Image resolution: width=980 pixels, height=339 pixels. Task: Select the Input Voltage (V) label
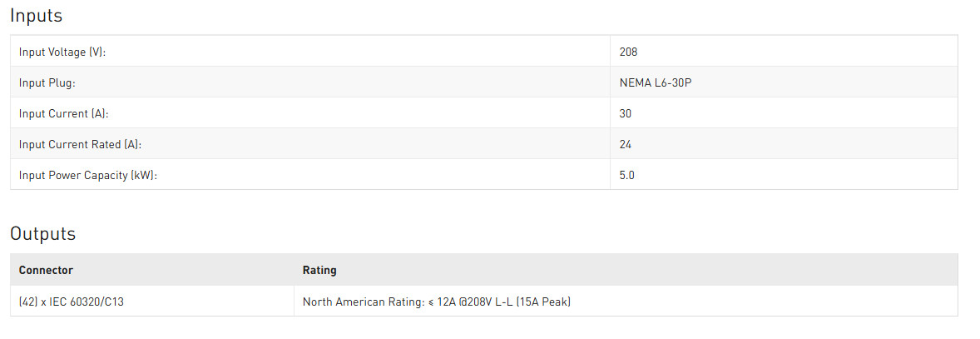pyautogui.click(x=62, y=52)
